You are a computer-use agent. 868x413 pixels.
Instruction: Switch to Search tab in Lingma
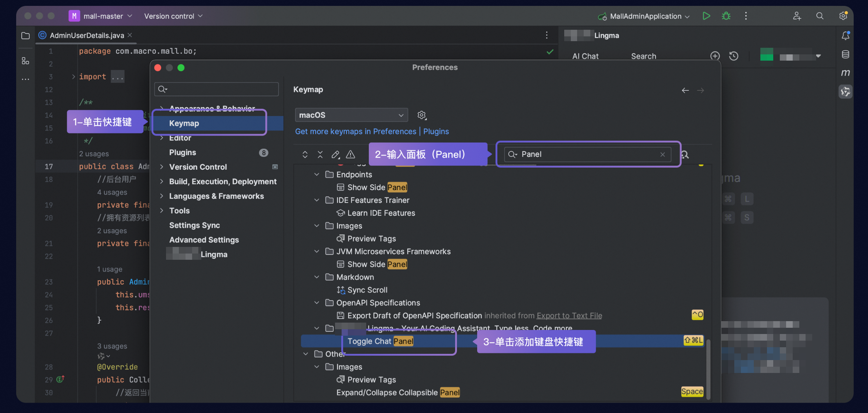(643, 56)
